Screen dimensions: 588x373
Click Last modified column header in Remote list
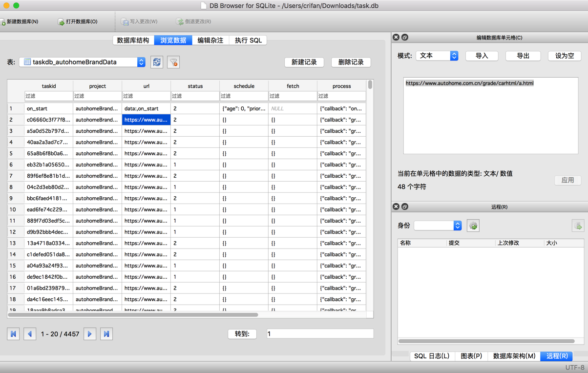pyautogui.click(x=520, y=243)
